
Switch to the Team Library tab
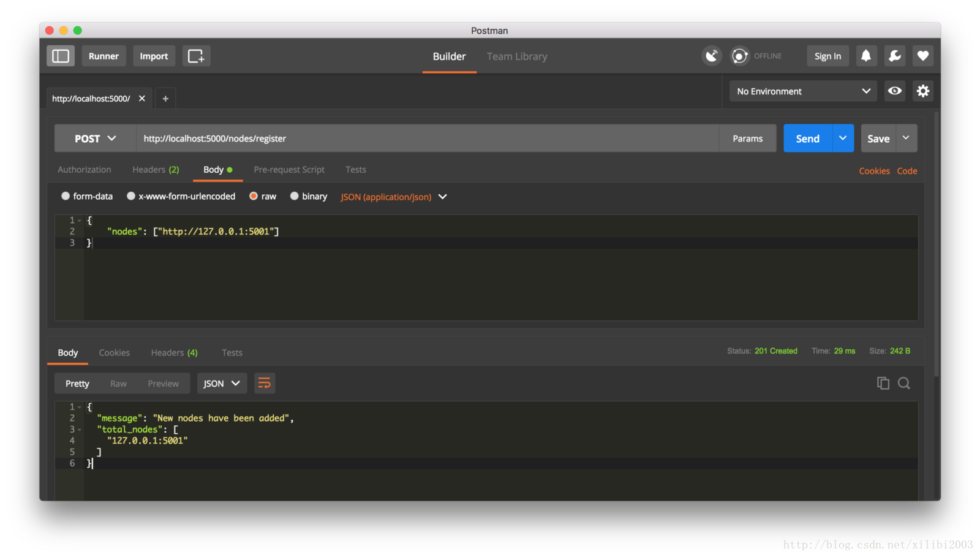517,56
